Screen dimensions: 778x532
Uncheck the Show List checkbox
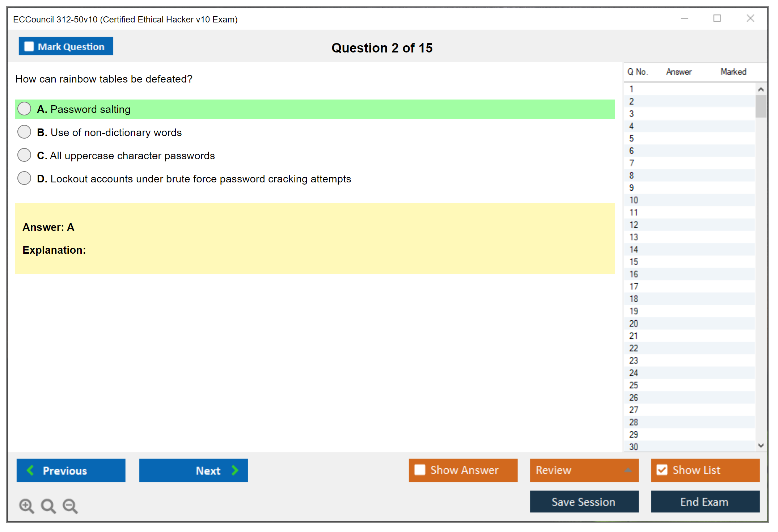(x=662, y=470)
